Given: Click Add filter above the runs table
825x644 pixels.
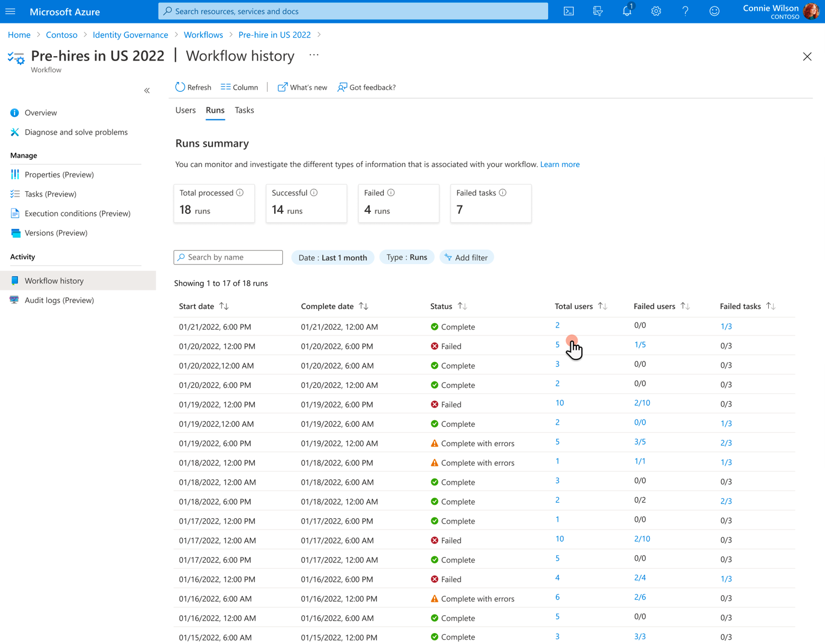Looking at the screenshot, I should coord(467,257).
